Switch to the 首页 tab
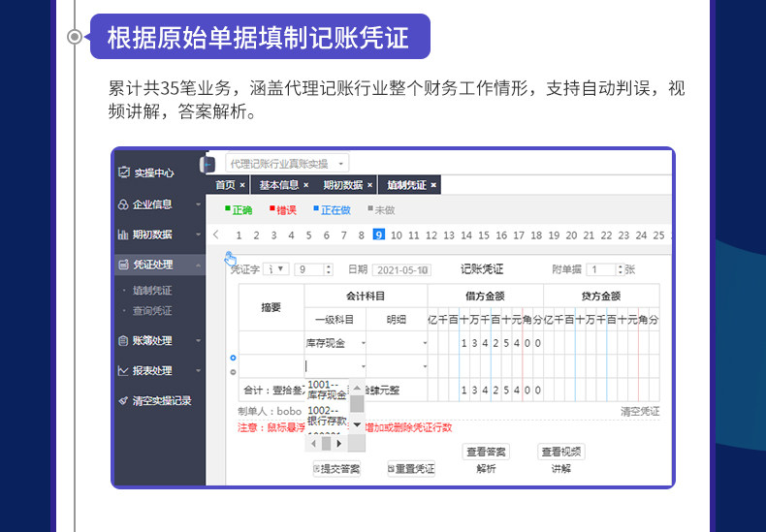Image resolution: width=766 pixels, height=532 pixels. tap(225, 185)
